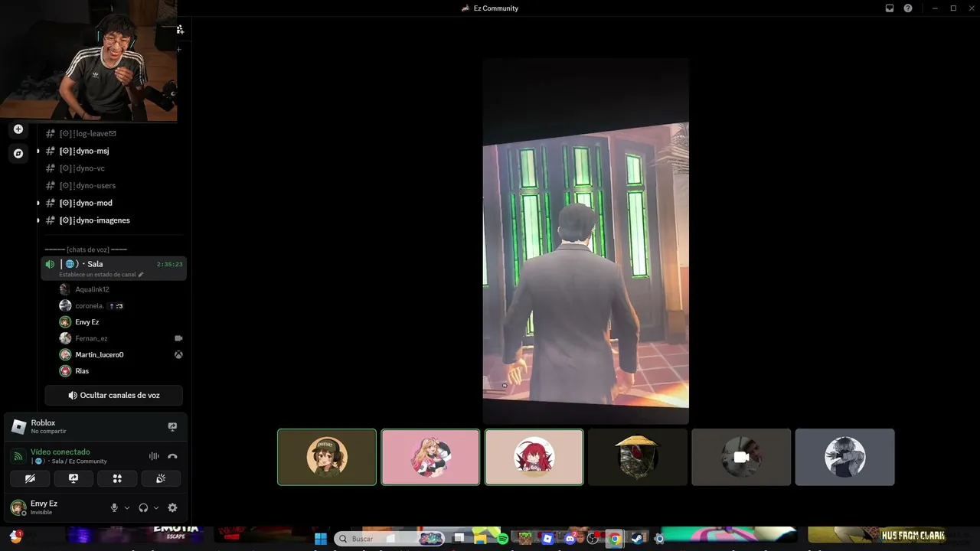Select the brown-haired anime avatar call tile

327,457
